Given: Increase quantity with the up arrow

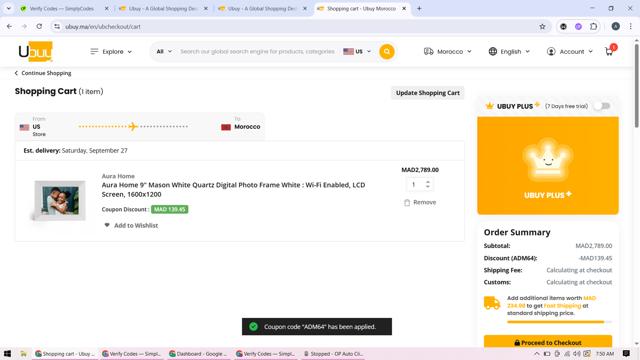Looking at the screenshot, I should (428, 182).
